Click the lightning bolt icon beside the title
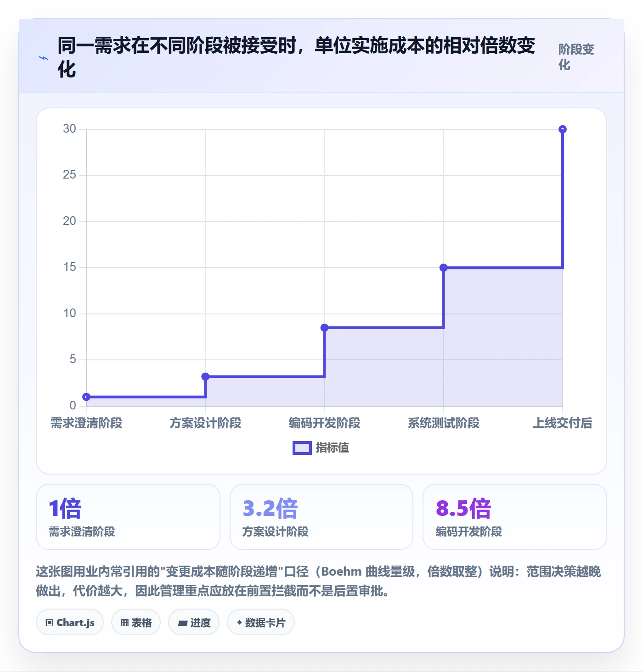643x672 pixels. (44, 58)
